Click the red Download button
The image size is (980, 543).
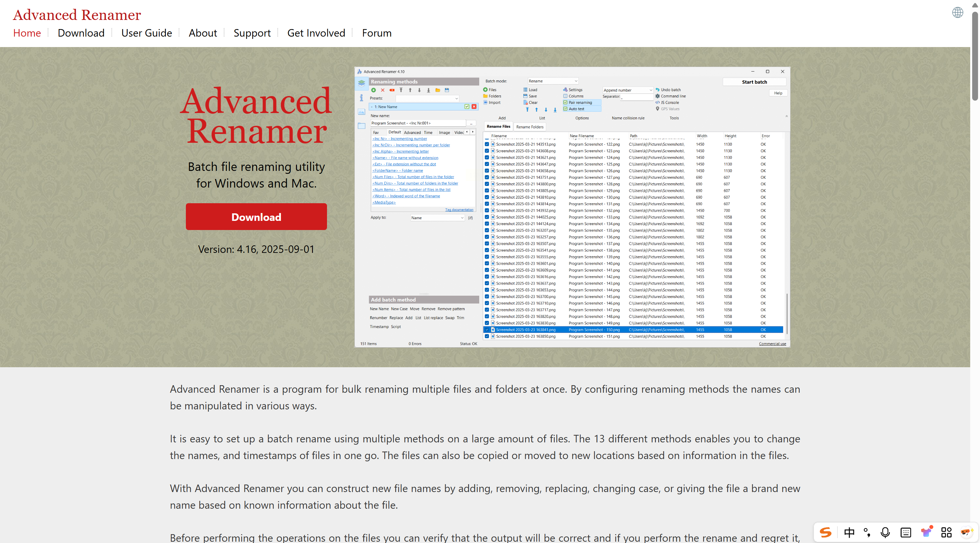256,217
